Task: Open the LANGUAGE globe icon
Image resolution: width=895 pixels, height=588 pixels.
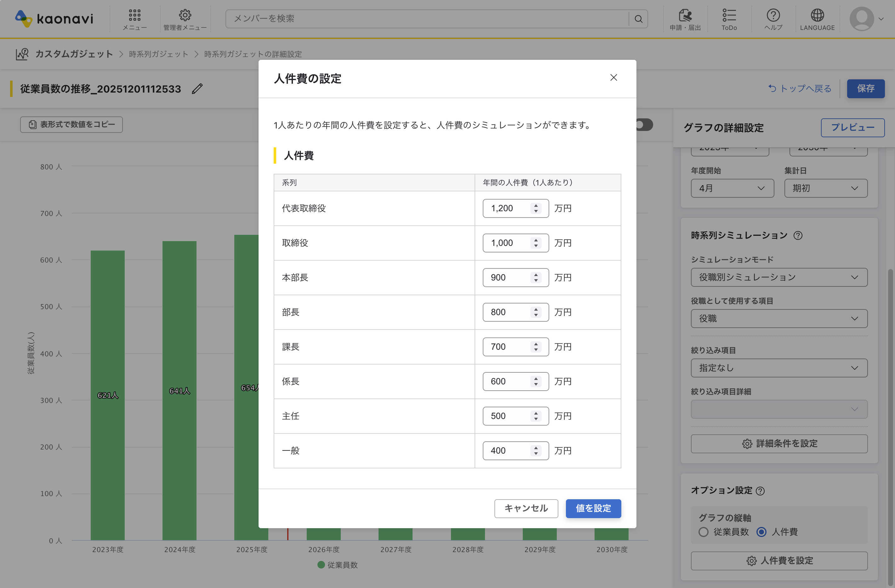Action: click(x=817, y=16)
